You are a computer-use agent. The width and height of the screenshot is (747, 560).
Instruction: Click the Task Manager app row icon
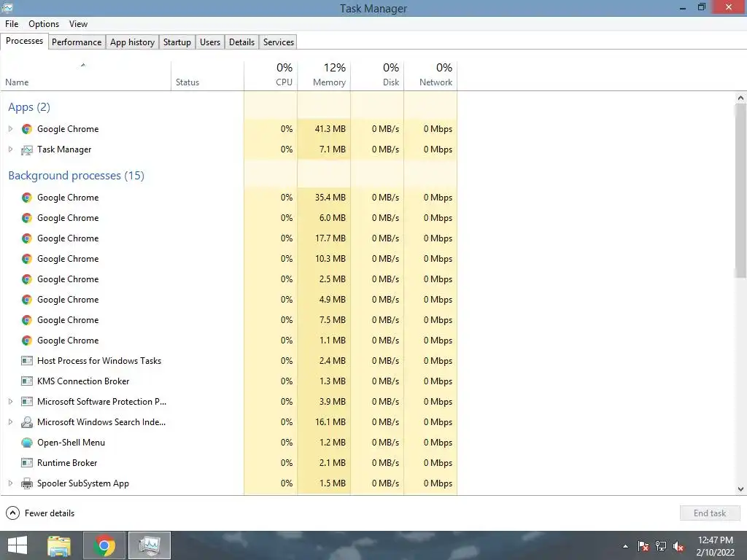coord(27,149)
